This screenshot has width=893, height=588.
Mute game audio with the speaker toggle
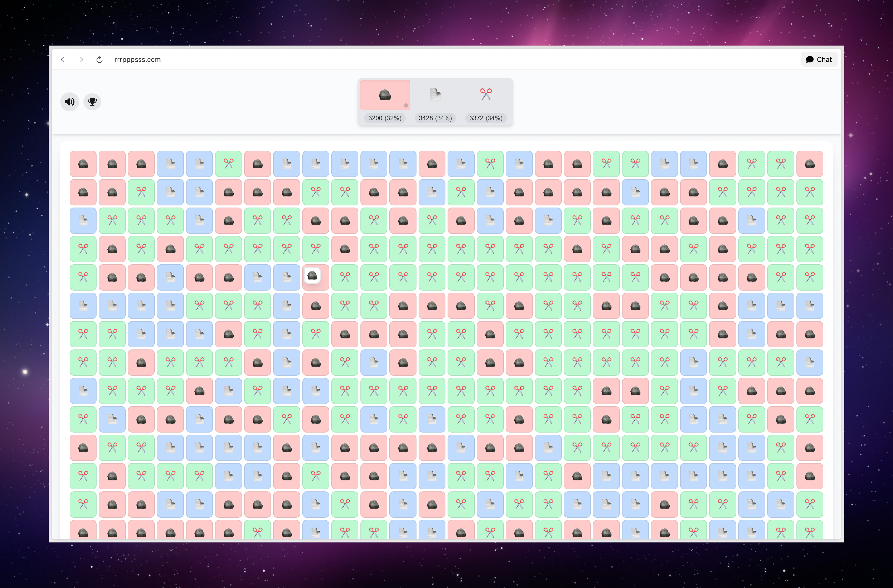(x=69, y=102)
